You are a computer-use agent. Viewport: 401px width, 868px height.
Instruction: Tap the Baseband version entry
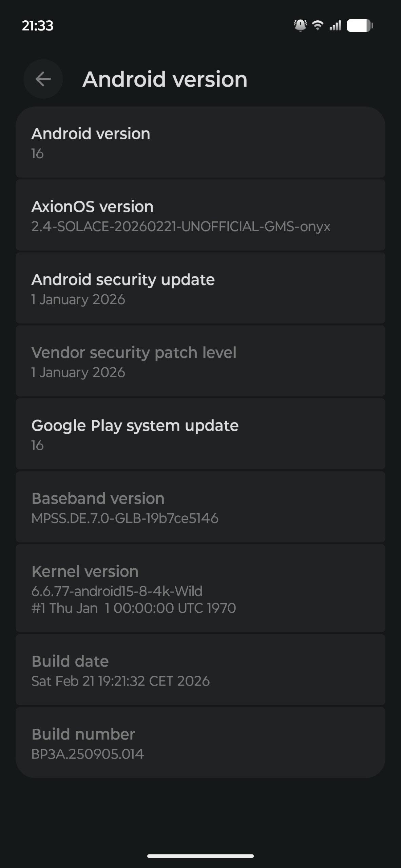[200, 507]
